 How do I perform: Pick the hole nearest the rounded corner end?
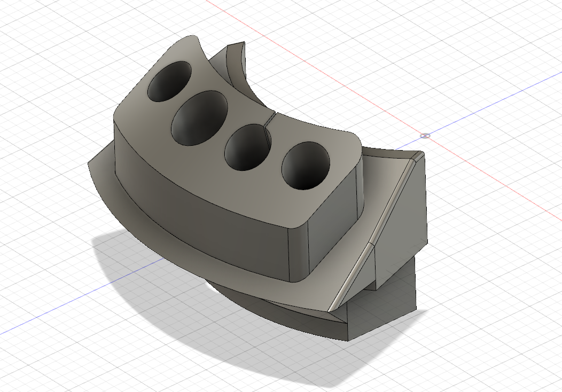pos(306,166)
